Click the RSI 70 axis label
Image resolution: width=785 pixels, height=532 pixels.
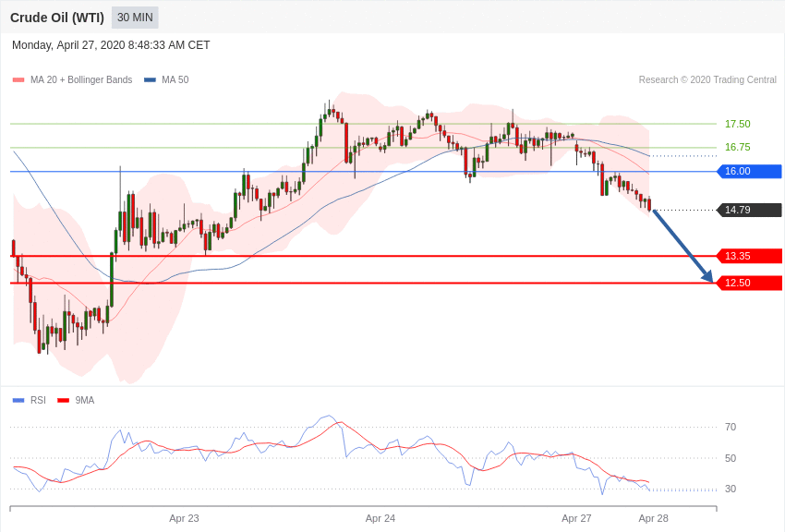click(731, 427)
